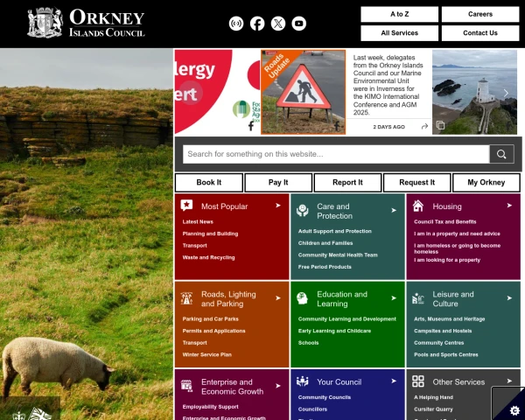525x420 pixels.
Task: Click the search magnifier button
Action: tap(501, 154)
